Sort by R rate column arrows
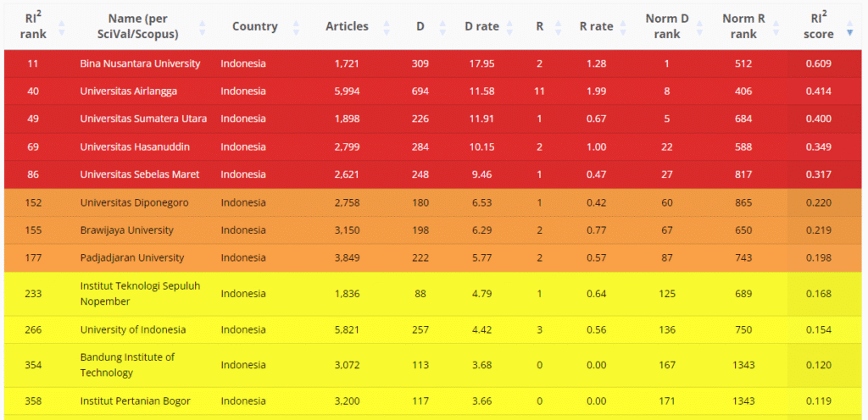 623,26
